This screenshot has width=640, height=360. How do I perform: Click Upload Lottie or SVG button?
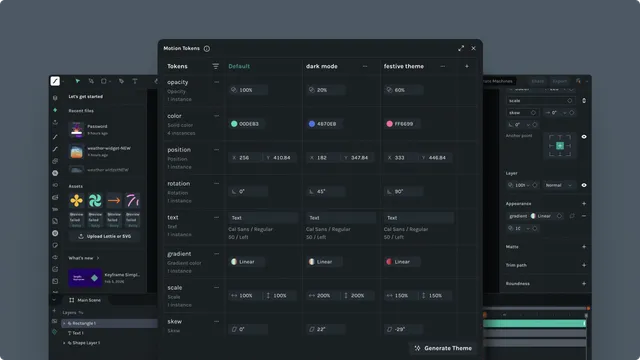click(104, 236)
